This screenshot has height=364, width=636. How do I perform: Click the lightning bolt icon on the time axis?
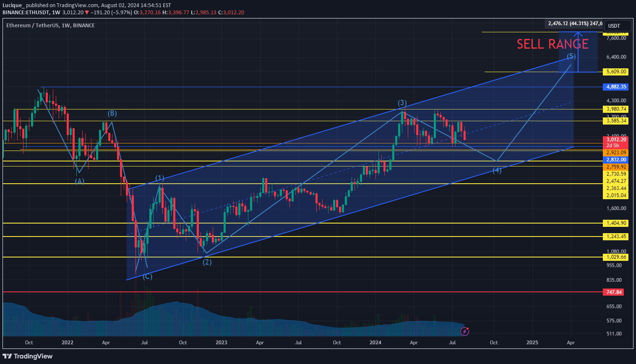click(465, 331)
